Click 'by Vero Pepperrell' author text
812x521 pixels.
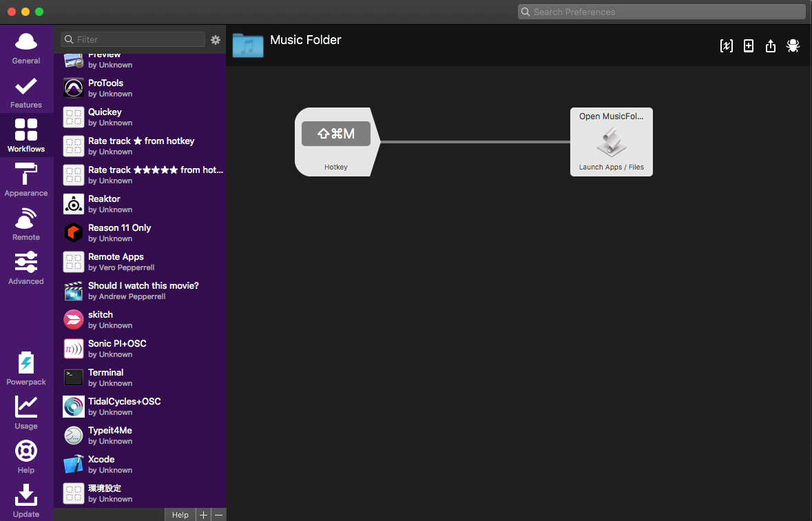121,267
